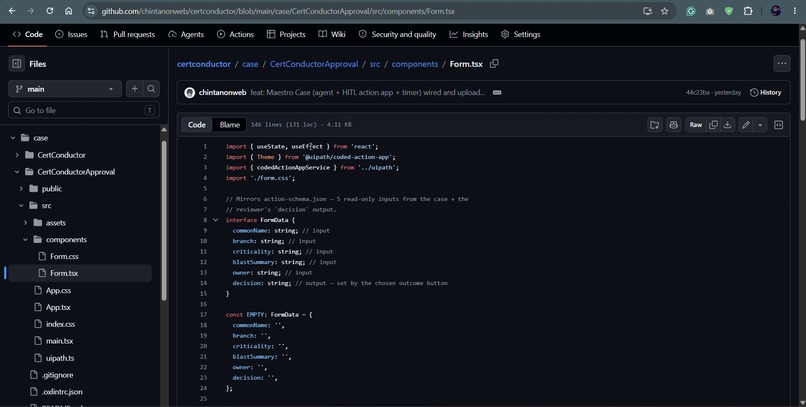Open the file tree search icon

pyautogui.click(x=151, y=89)
